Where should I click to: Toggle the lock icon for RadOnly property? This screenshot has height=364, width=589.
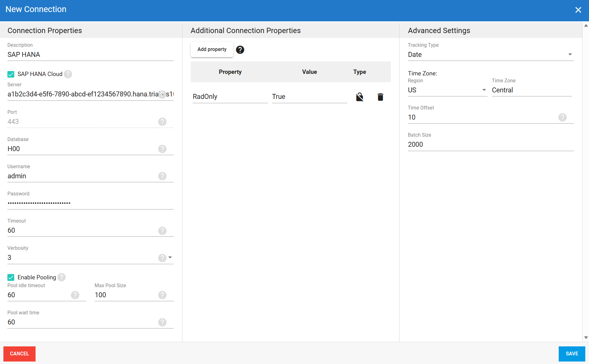pos(360,97)
